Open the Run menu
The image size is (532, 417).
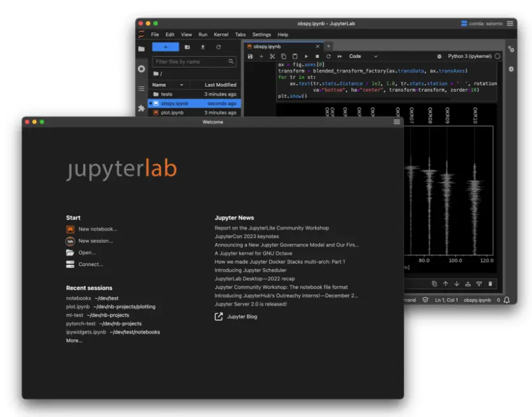(x=203, y=34)
